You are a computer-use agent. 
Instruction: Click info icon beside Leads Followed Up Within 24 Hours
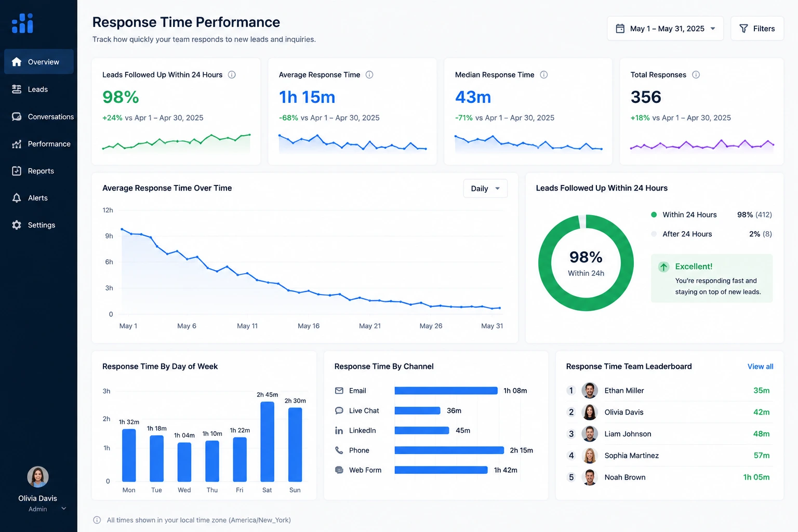(x=232, y=75)
